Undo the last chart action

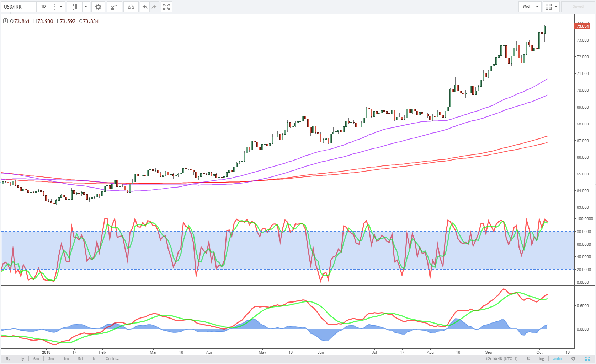click(145, 7)
